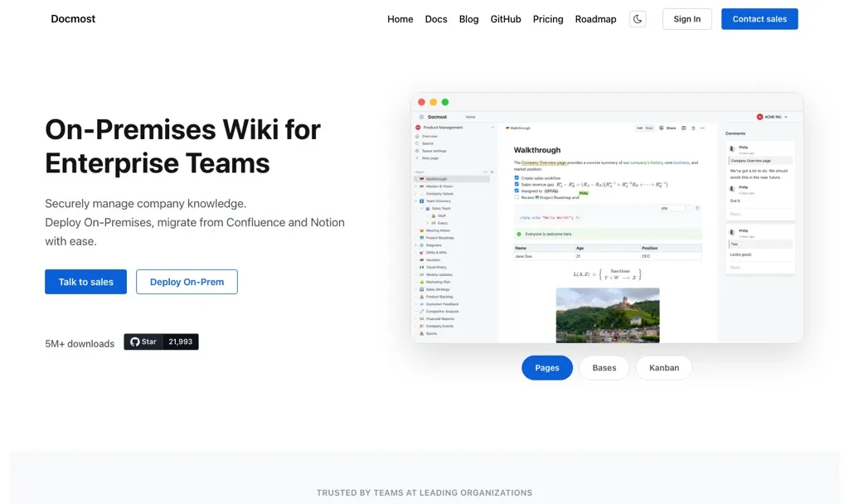Open the Product Management space dropdown chevron
This screenshot has height=504, width=849.
click(492, 128)
